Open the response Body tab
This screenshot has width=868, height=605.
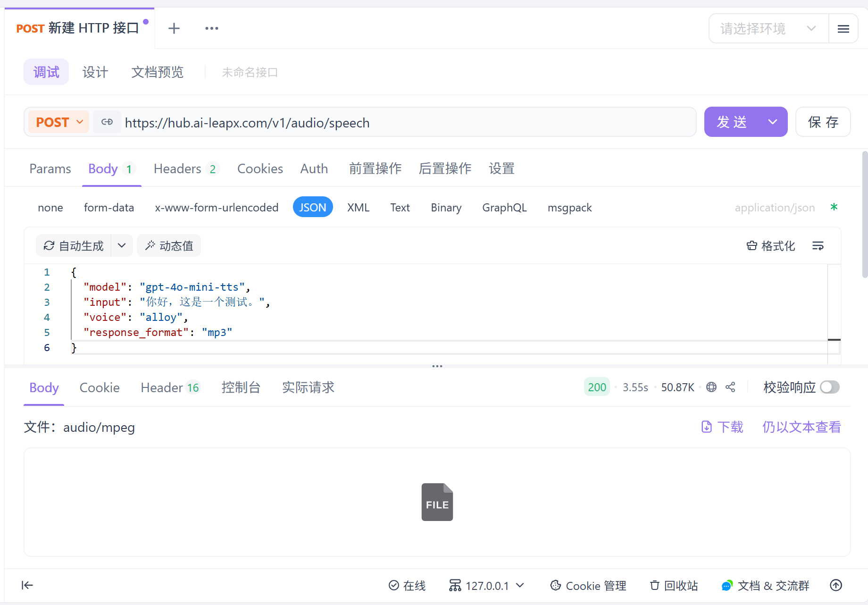(x=44, y=388)
